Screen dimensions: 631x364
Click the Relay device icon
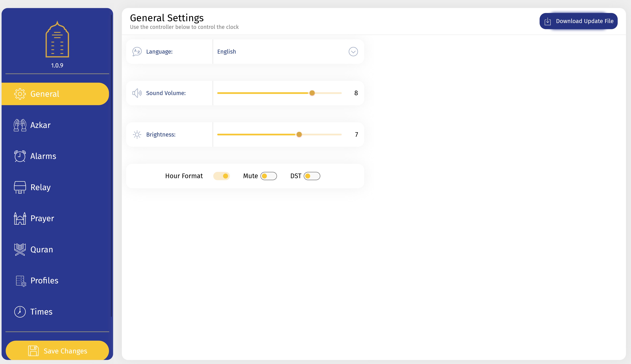20,187
